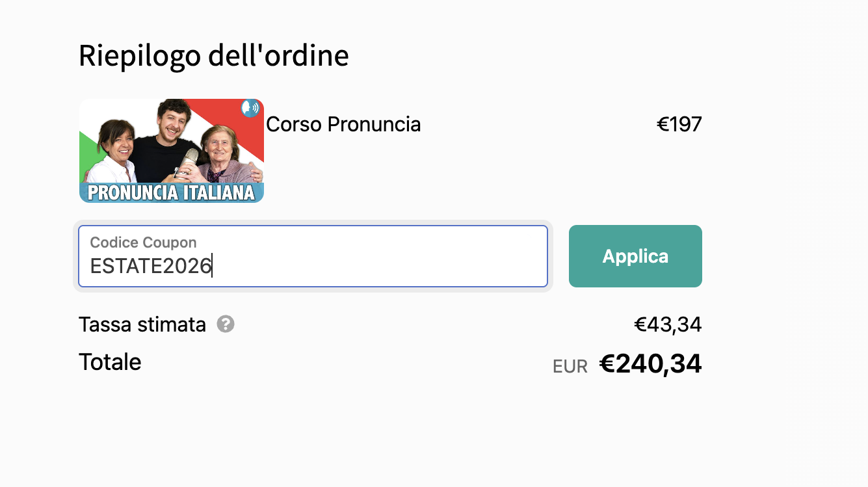This screenshot has height=487, width=868.
Task: Click the woman in white on thumbnail's left
Action: click(x=112, y=152)
